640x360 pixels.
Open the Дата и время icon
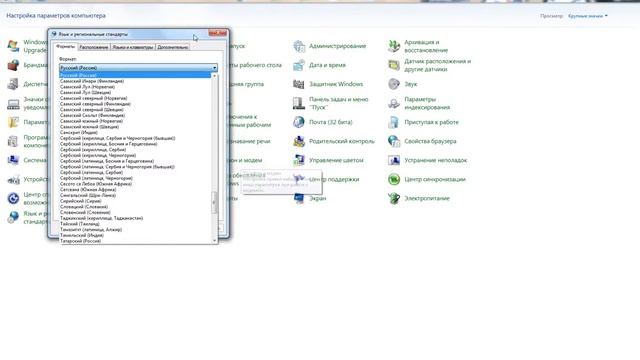(x=299, y=65)
